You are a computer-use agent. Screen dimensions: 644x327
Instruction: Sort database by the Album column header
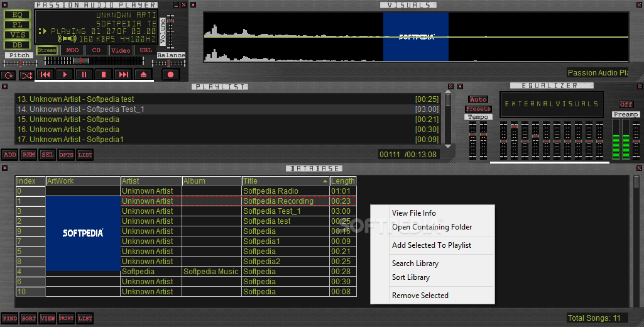click(x=212, y=181)
